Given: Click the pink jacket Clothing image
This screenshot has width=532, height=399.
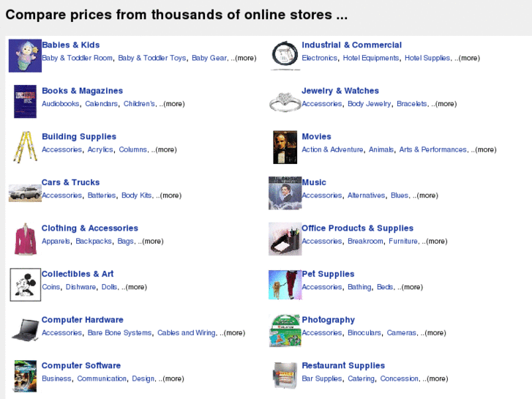Looking at the screenshot, I should [x=25, y=239].
